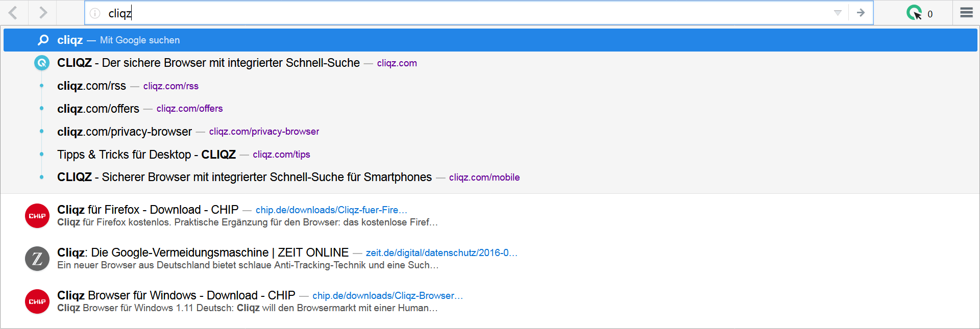This screenshot has height=329, width=980.
Task: Open the cliqz.com/tips URL
Action: [x=281, y=155]
